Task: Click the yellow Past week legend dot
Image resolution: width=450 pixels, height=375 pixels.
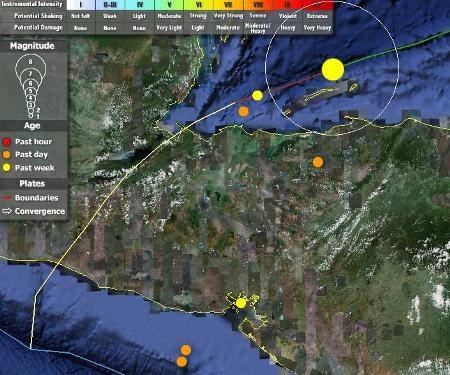Action: (7, 167)
